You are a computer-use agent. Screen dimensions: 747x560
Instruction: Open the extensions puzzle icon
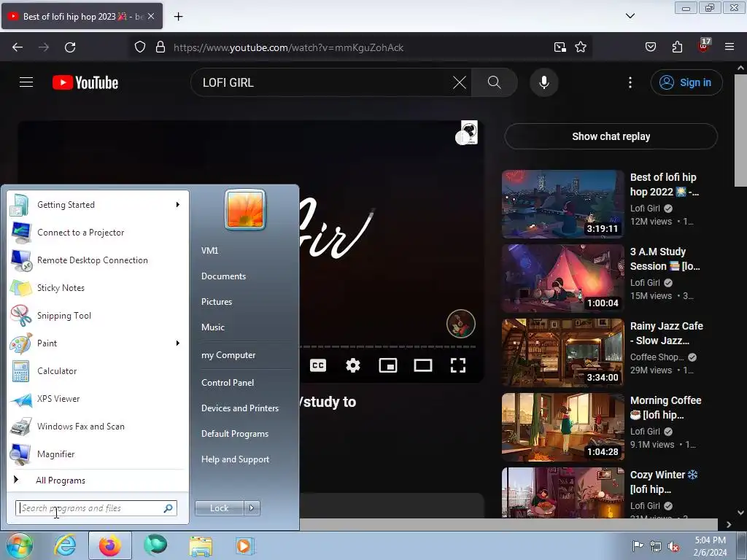(x=677, y=47)
